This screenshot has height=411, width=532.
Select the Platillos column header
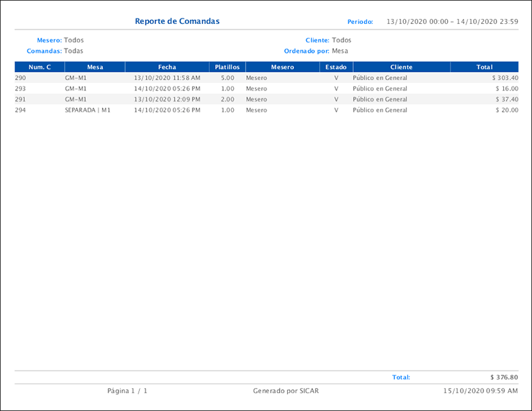tap(227, 67)
